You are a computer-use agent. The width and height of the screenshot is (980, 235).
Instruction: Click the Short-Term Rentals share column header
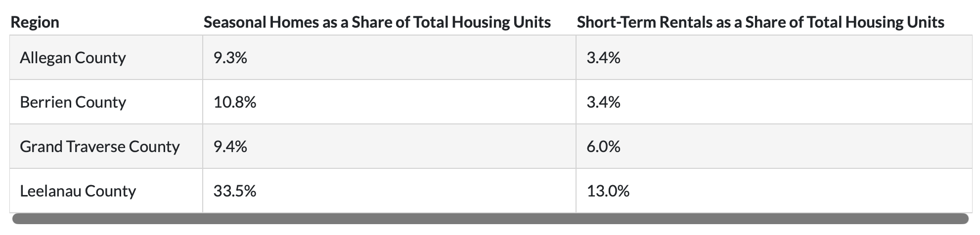pyautogui.click(x=760, y=22)
